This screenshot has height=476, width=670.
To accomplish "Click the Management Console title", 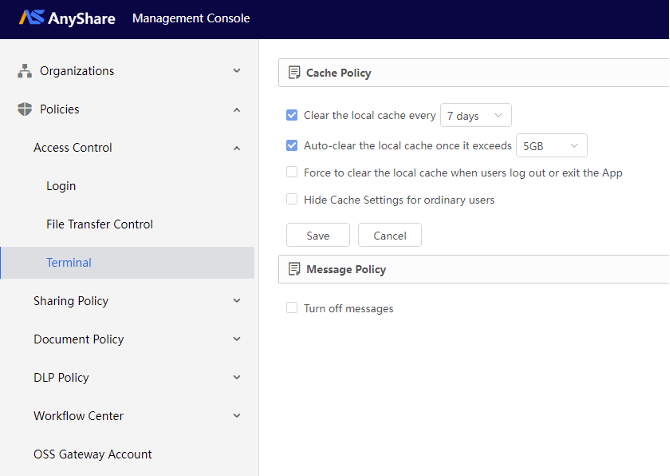I will (x=191, y=18).
